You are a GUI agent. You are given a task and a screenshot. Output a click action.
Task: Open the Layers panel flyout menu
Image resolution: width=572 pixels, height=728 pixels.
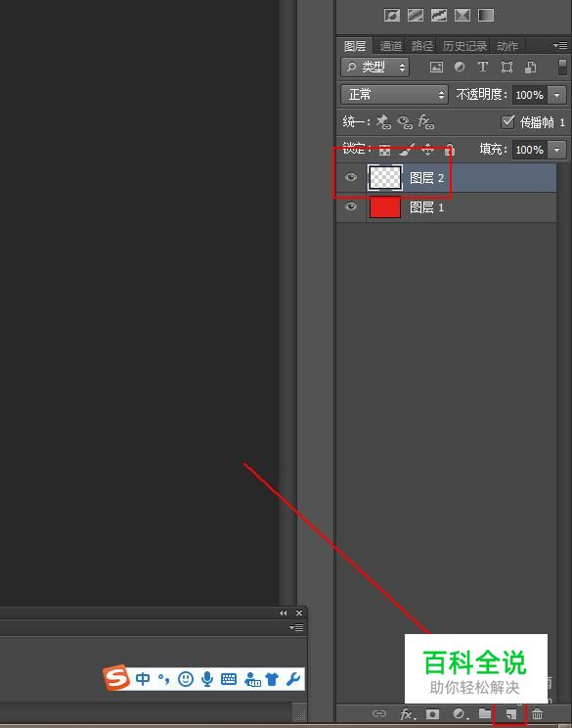[x=560, y=45]
